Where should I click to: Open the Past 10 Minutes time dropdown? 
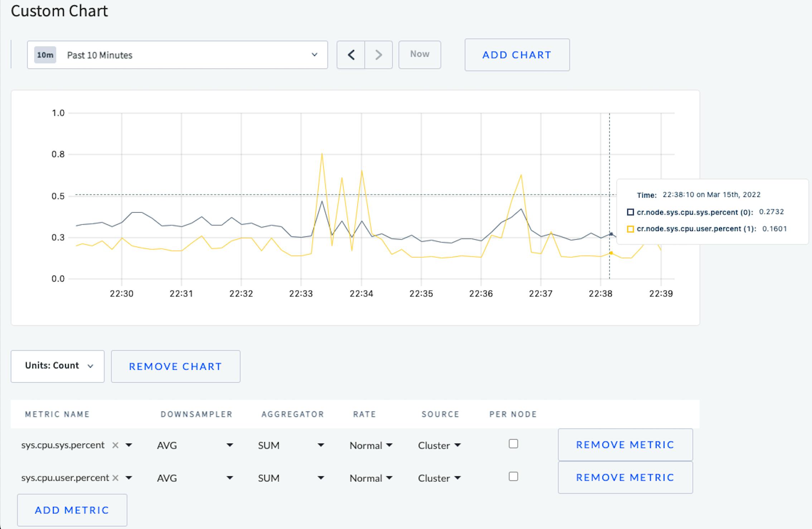pyautogui.click(x=177, y=55)
